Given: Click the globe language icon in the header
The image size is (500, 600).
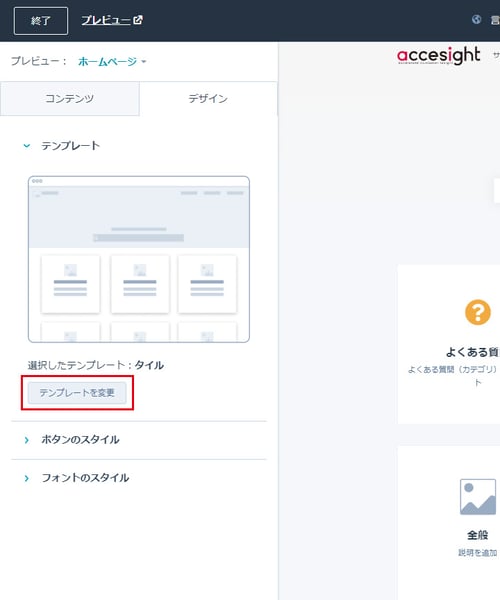Looking at the screenshot, I should [x=476, y=19].
